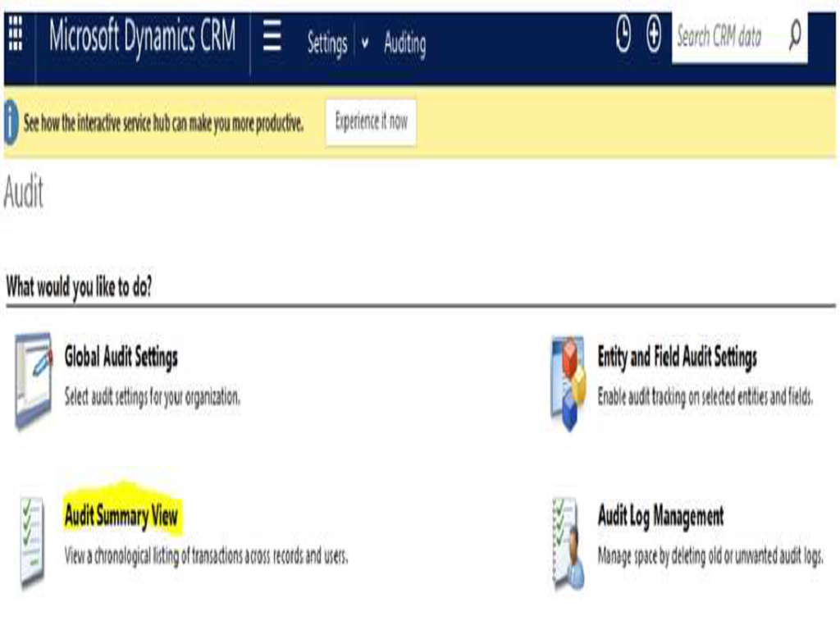Screen dimensions: 840x630
Task: Click the Microsoft Dynamics CRM title
Action: [142, 36]
